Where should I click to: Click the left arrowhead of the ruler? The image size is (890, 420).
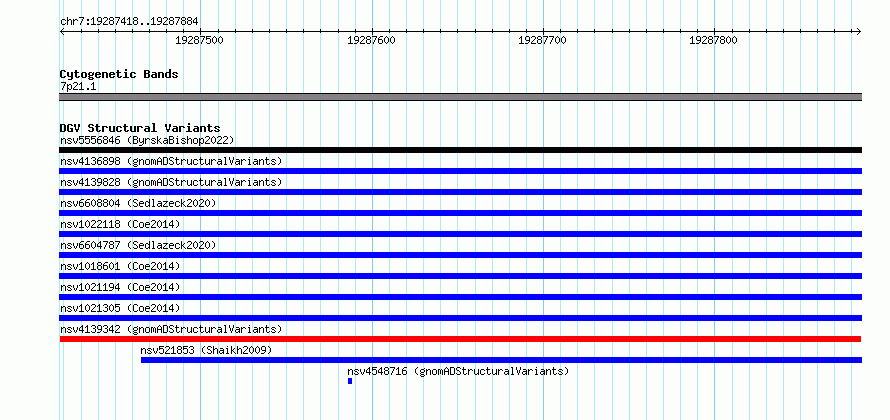62,31
